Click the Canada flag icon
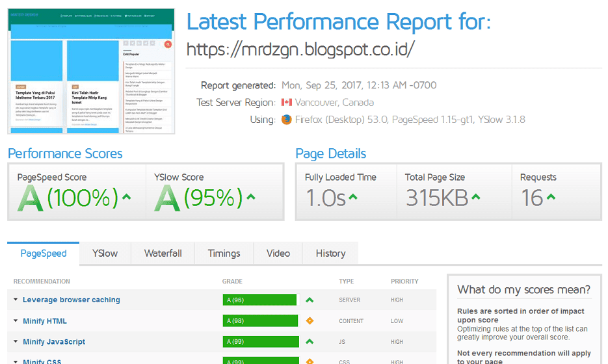608x364 pixels. (287, 102)
